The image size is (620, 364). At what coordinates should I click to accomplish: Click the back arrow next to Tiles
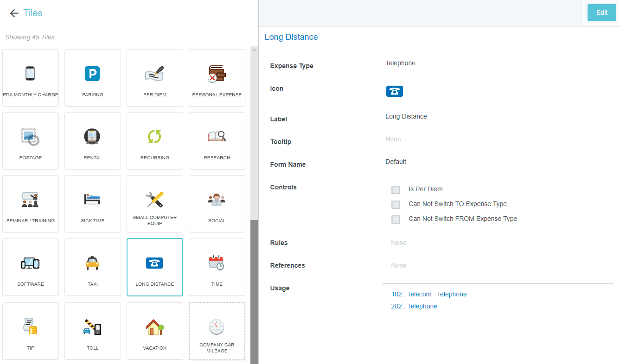(14, 13)
